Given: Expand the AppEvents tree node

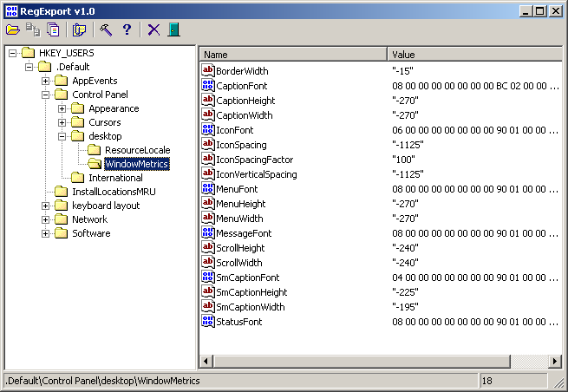Looking at the screenshot, I should pyautogui.click(x=45, y=81).
